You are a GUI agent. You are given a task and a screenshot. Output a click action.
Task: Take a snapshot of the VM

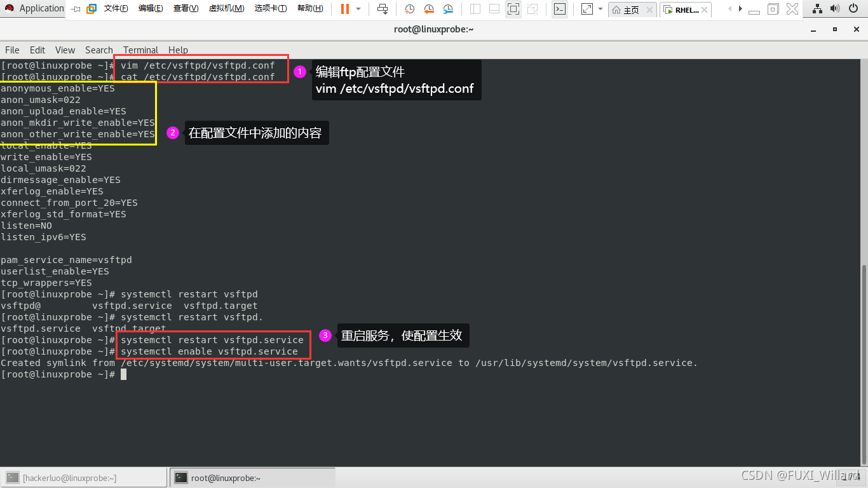coord(410,9)
